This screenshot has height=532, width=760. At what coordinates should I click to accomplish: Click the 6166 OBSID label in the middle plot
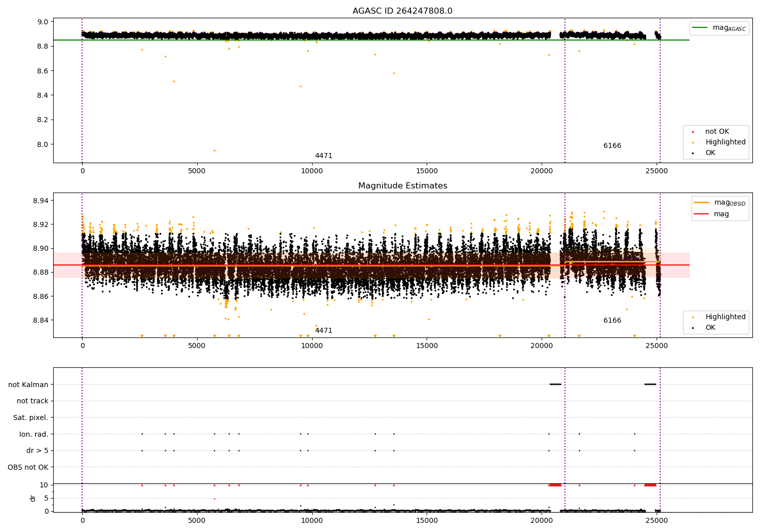[612, 321]
